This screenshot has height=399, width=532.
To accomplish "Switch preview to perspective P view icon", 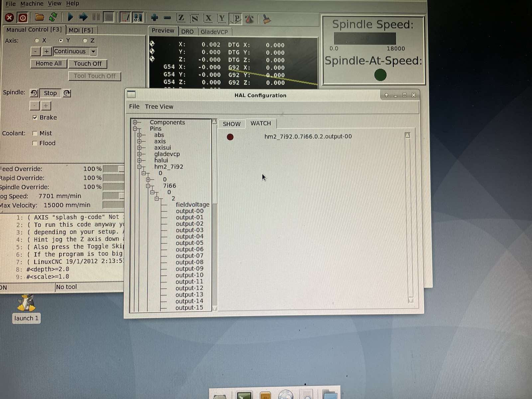I will pyautogui.click(x=236, y=19).
